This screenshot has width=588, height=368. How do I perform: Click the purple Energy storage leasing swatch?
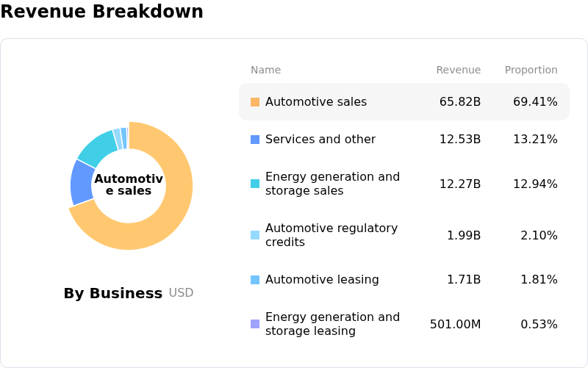[255, 324]
